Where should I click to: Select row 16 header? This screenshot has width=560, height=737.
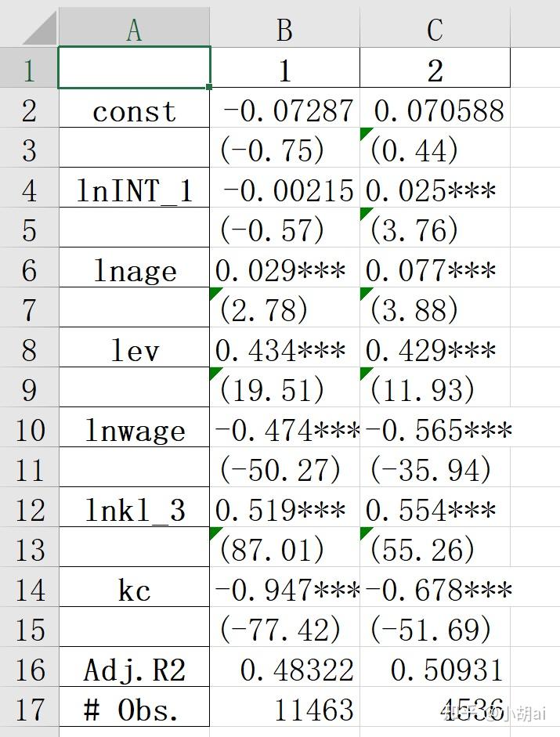click(x=29, y=667)
